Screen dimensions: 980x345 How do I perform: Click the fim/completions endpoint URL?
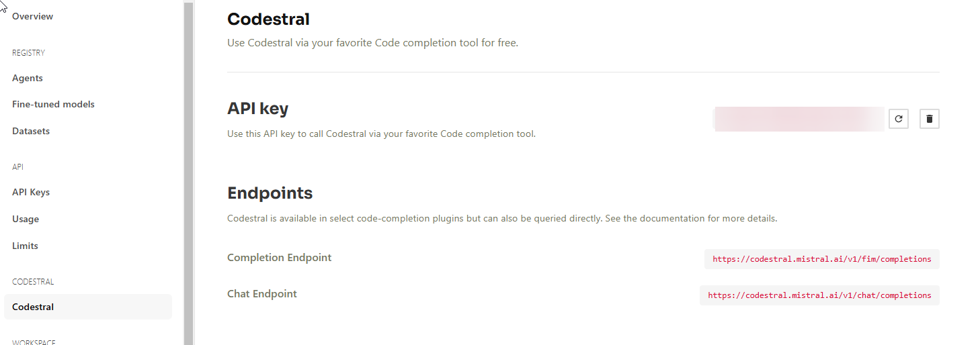tap(822, 259)
